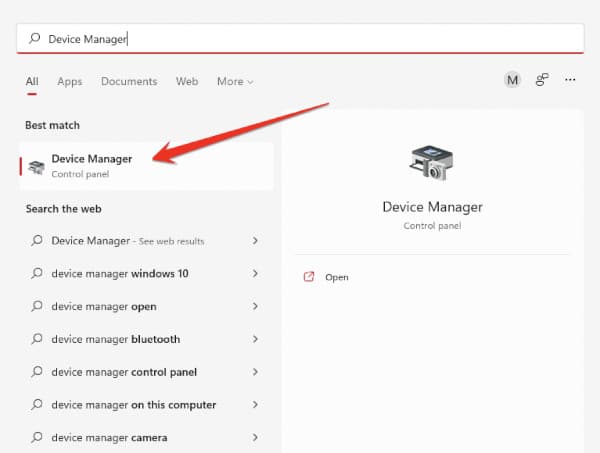Click the search magnifier icon in search box
The image size is (600, 453).
tap(34, 38)
